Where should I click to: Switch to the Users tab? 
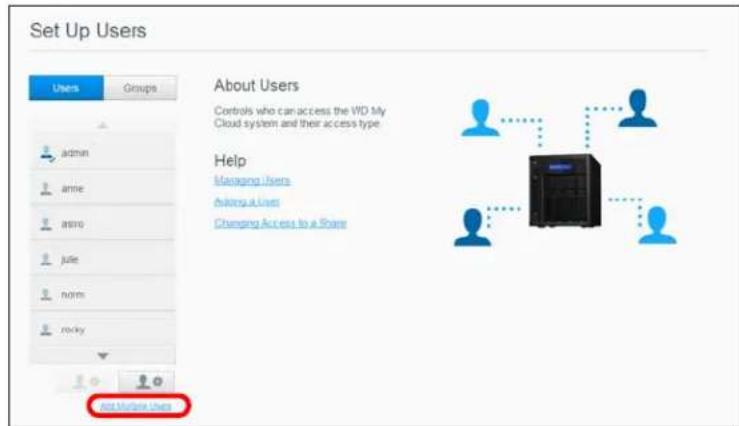(x=66, y=88)
